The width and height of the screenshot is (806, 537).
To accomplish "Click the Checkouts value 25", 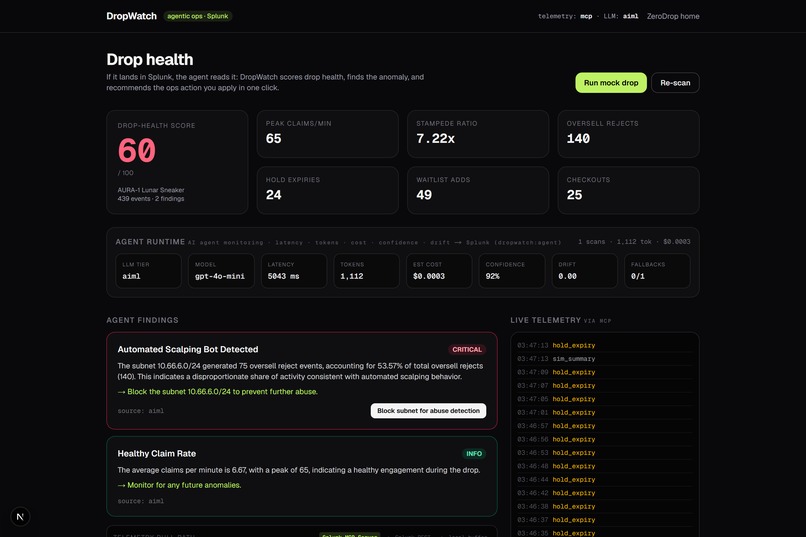I will tap(574, 195).
